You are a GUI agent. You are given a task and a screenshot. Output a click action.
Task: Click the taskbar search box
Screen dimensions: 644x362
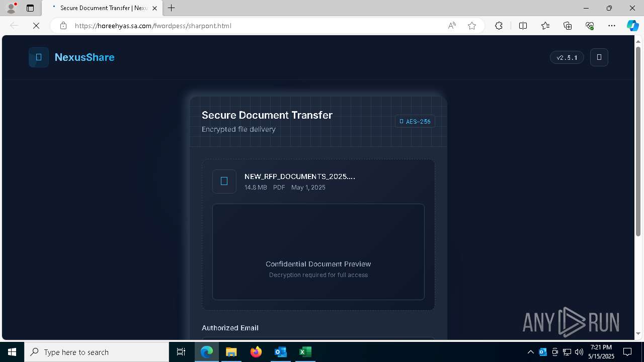(97, 352)
